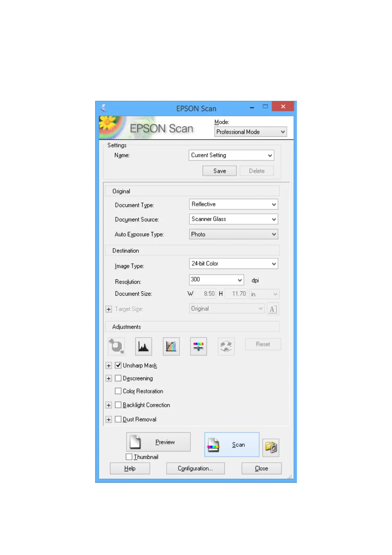Image resolution: width=392 pixels, height=555 pixels.
Task: Enable Dust Removal checkbox
Action: pos(118,419)
